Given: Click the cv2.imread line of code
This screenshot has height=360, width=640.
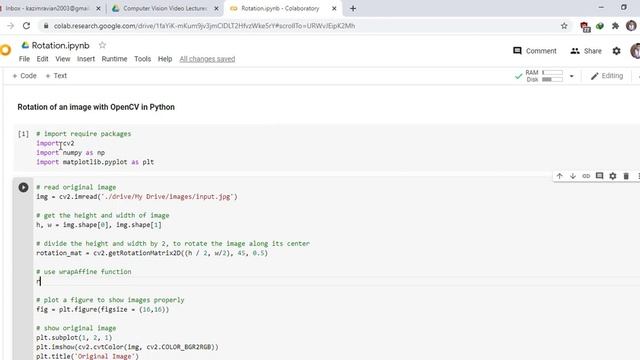Looking at the screenshot, I should [x=137, y=197].
